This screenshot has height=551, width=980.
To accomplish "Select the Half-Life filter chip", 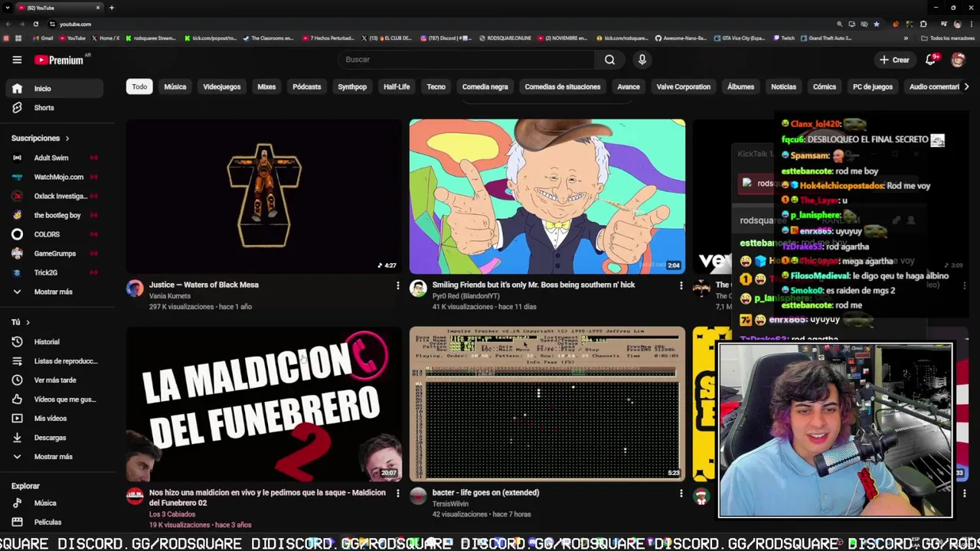I will pos(397,86).
